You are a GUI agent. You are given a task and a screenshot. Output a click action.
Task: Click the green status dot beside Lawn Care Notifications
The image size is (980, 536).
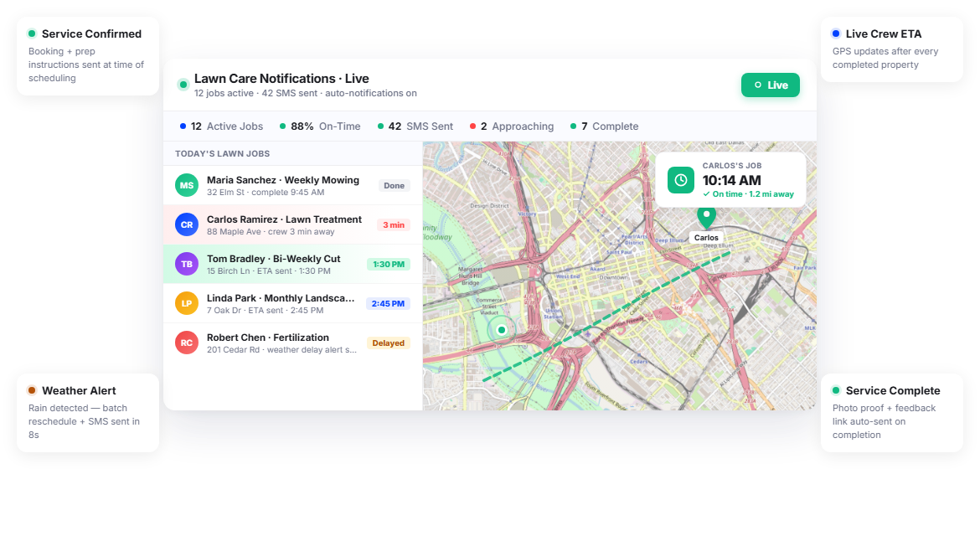(x=183, y=85)
